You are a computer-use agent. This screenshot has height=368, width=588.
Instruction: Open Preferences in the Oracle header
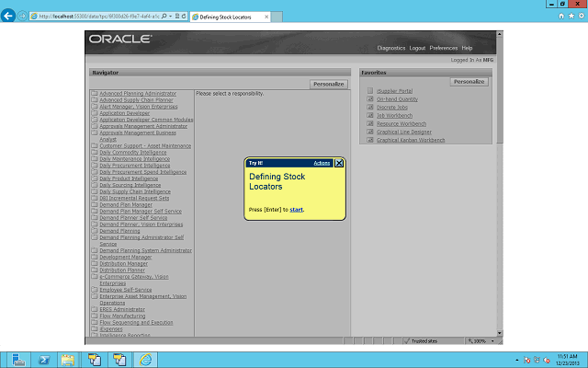443,48
